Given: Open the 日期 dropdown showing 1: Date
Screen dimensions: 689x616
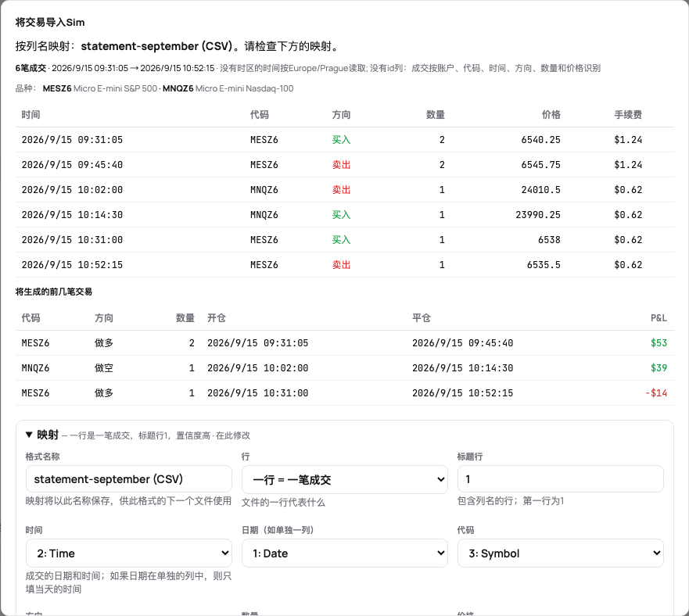Looking at the screenshot, I should tap(344, 553).
